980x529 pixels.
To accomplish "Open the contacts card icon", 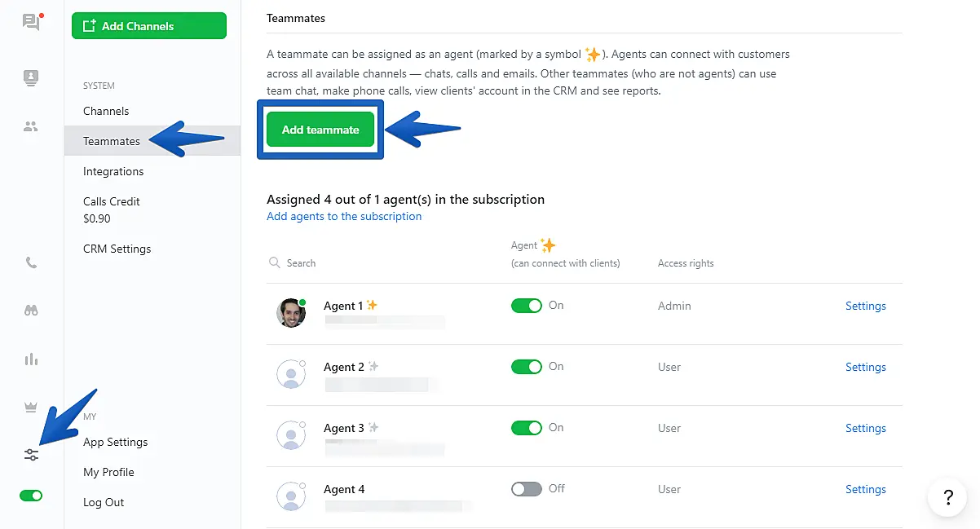I will point(31,78).
